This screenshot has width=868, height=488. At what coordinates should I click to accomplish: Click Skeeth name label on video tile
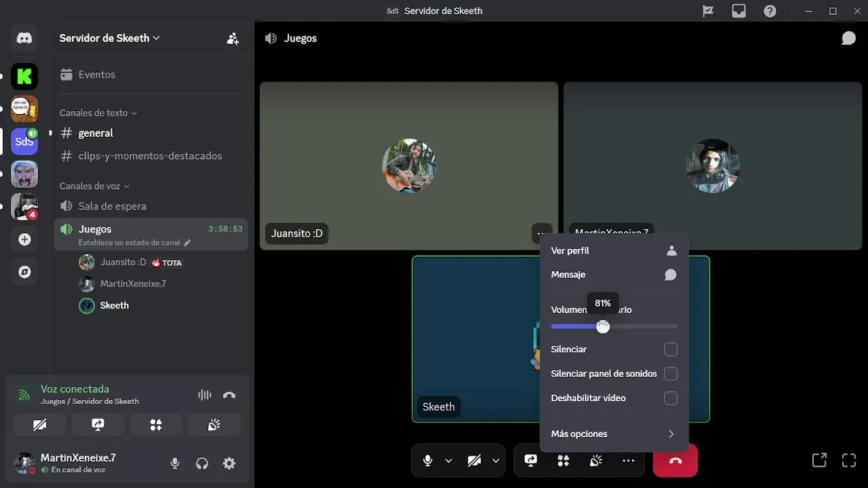pyautogui.click(x=439, y=407)
